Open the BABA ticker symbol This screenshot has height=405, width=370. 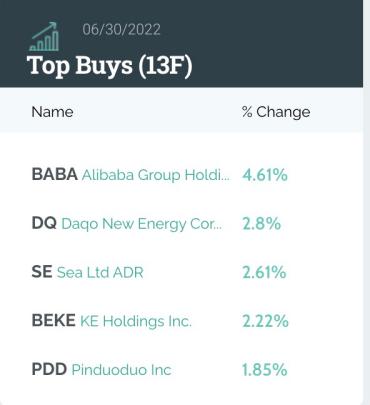(55, 174)
